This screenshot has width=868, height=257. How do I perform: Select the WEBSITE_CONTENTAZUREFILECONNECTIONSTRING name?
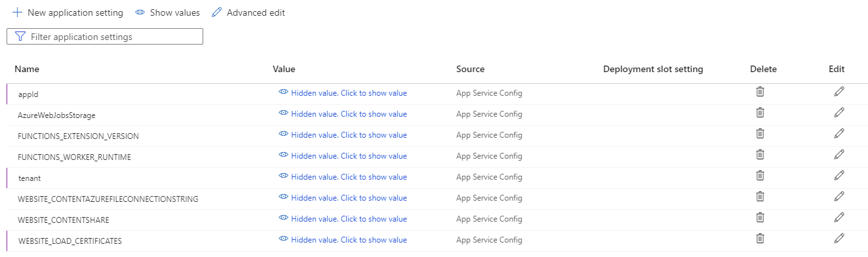(x=108, y=199)
